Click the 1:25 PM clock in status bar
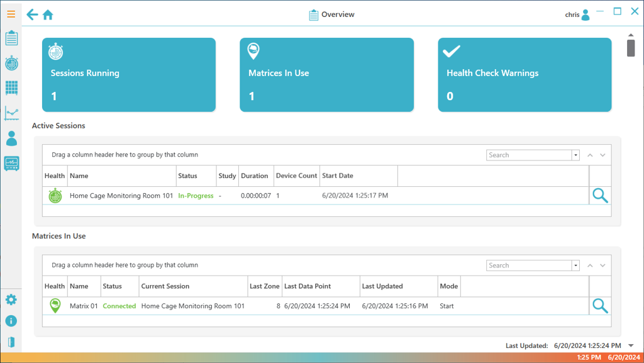644x363 pixels. pyautogui.click(x=589, y=358)
